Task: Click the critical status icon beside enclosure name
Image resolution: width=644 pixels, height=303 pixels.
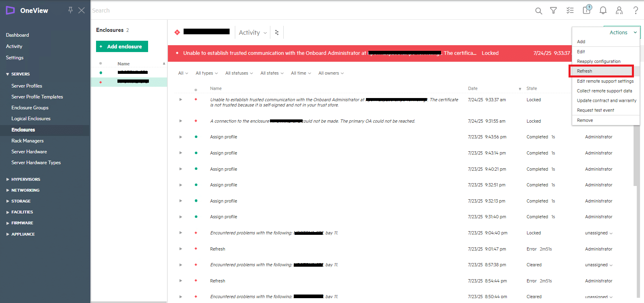Action: tap(177, 32)
